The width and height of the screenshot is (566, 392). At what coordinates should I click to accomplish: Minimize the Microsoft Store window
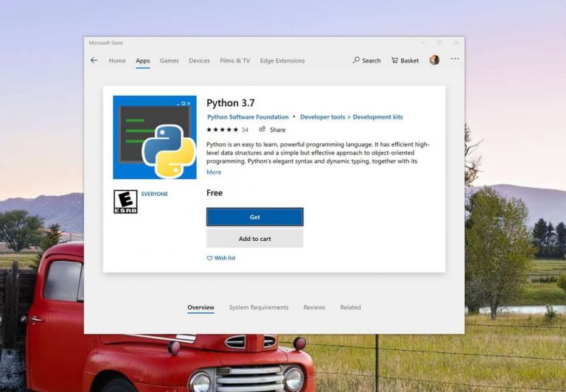pos(423,43)
